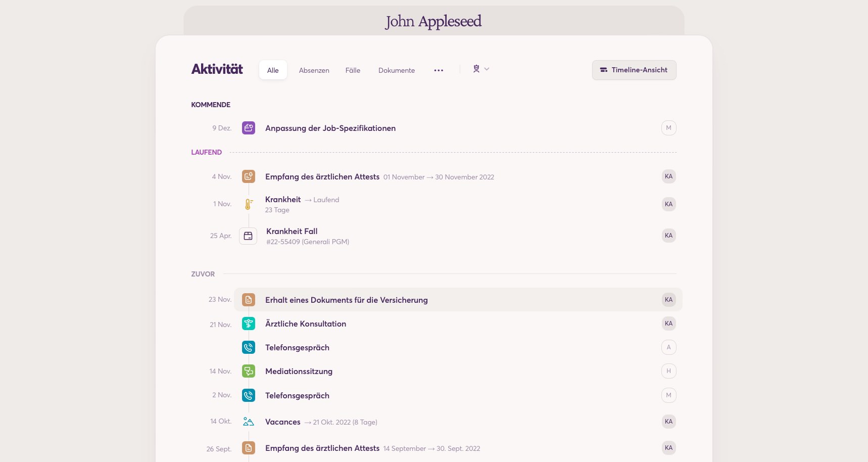Open the Ärztliche Konsultation entry
Screen dimensions: 868x462
click(306, 324)
